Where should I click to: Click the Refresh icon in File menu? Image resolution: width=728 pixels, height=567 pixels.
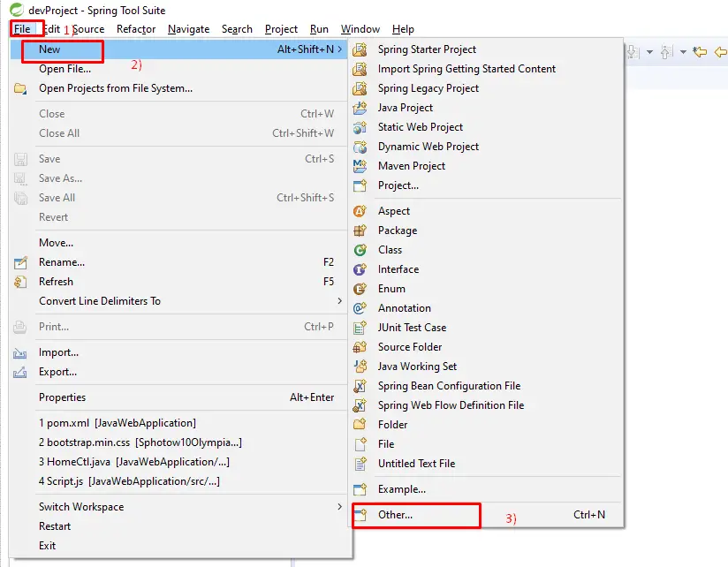tap(20, 282)
